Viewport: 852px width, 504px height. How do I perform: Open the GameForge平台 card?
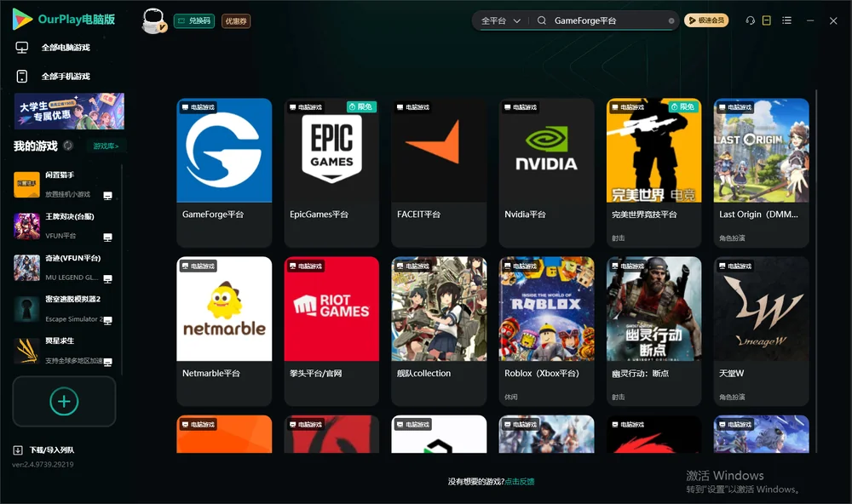click(x=224, y=173)
